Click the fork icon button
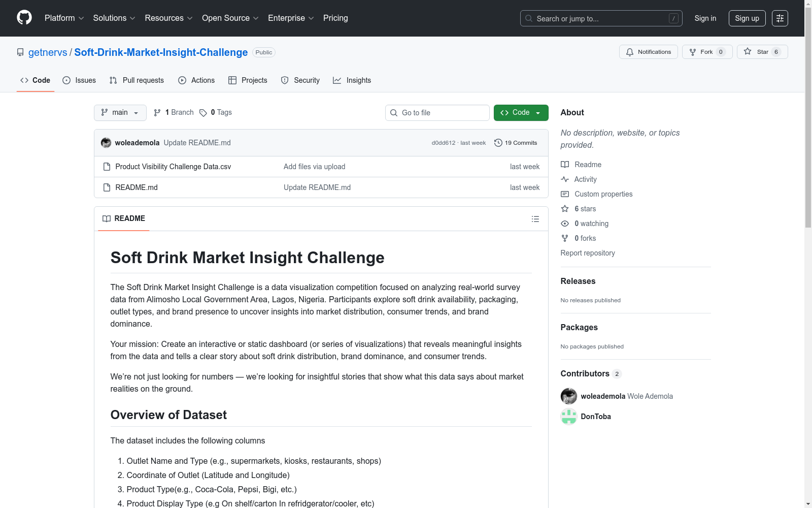The image size is (812, 508). click(693, 52)
